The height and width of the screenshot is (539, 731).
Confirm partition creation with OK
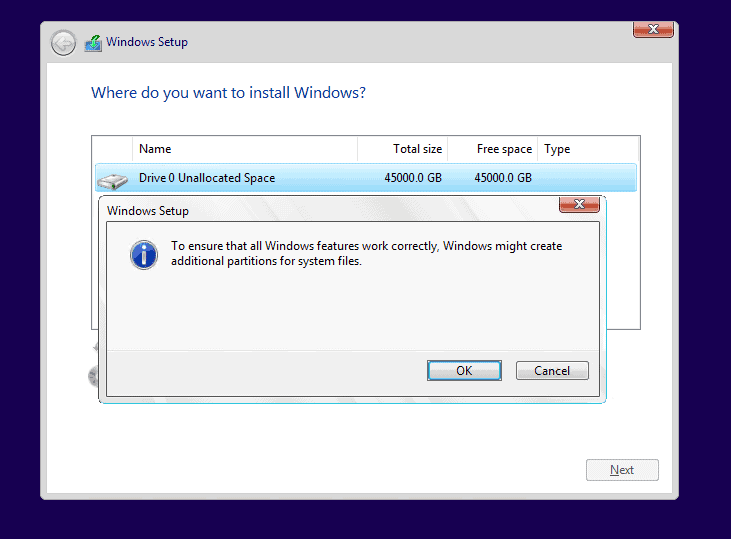(x=464, y=371)
